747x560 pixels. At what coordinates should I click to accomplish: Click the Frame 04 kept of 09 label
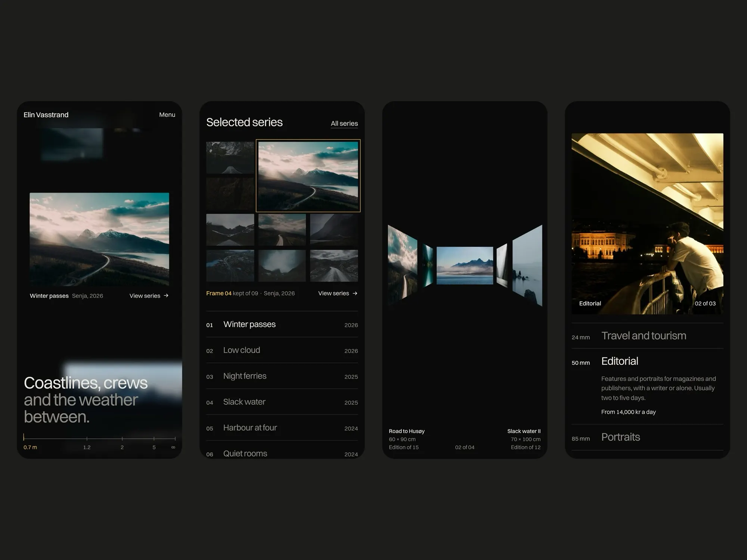[232, 293]
